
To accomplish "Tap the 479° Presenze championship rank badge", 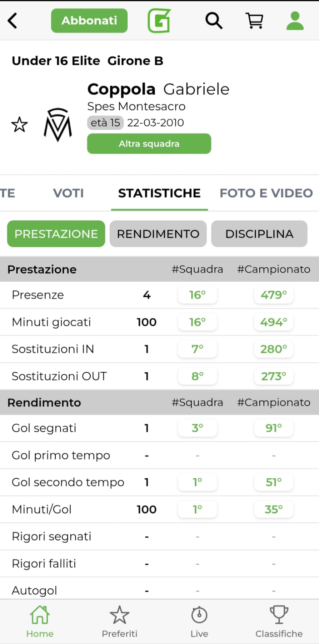I will tap(274, 295).
